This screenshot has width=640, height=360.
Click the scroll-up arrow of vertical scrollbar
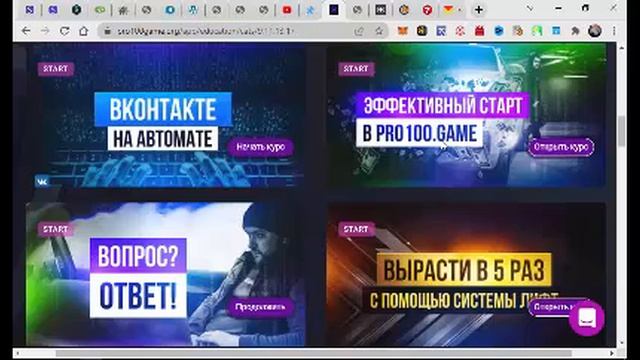click(x=621, y=47)
